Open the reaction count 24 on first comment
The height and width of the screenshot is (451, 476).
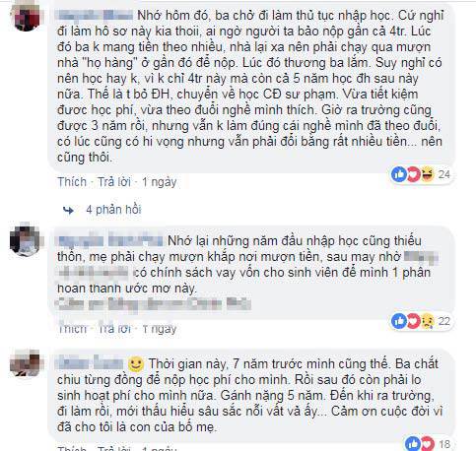pyautogui.click(x=444, y=174)
